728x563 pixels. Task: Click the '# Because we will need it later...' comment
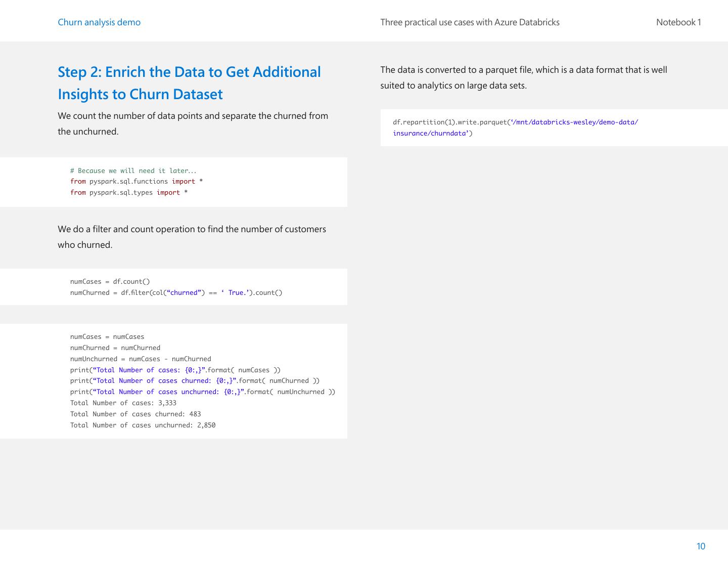(133, 171)
